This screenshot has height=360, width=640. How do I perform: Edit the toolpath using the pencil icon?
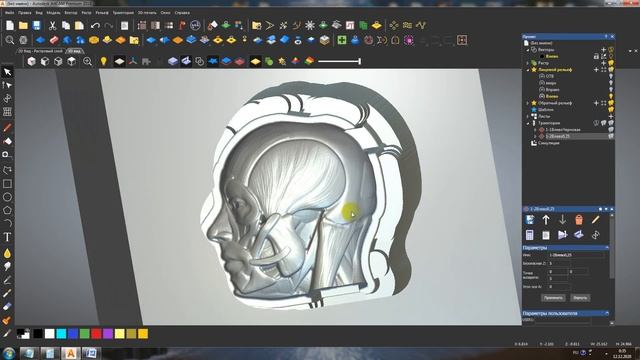(596, 220)
